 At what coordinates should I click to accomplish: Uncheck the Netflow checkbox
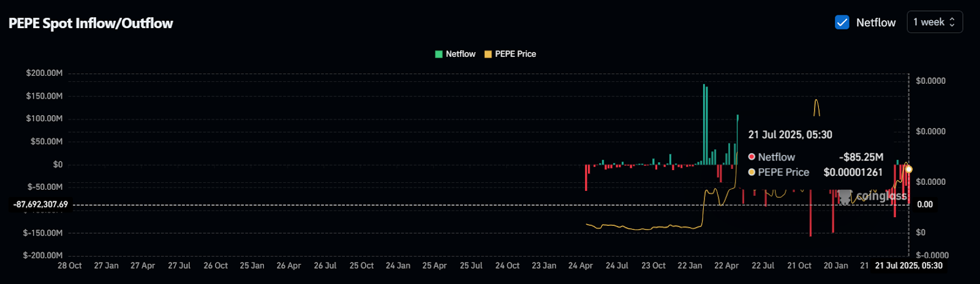(x=842, y=23)
